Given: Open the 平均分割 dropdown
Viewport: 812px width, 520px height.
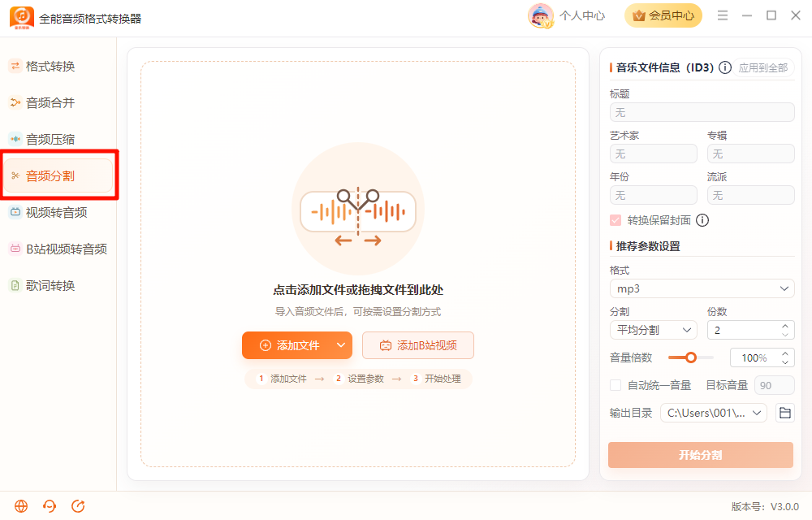Looking at the screenshot, I should click(x=654, y=330).
